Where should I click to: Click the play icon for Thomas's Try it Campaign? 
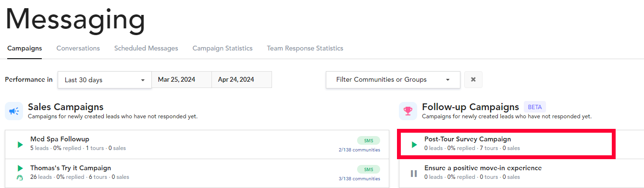tap(20, 168)
